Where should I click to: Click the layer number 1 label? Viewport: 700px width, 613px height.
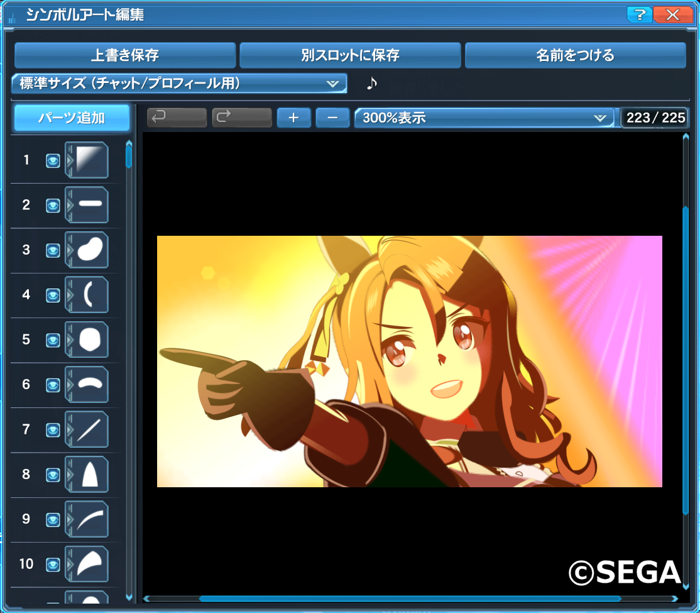point(26,160)
